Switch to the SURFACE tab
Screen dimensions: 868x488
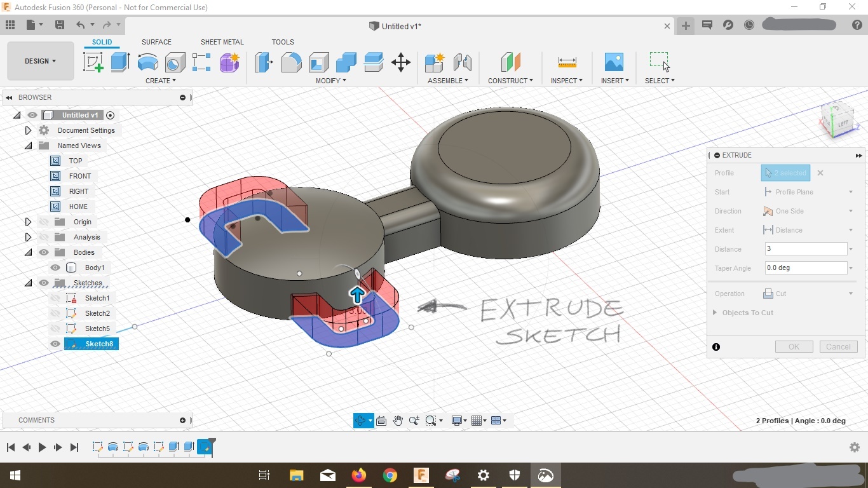coord(156,42)
